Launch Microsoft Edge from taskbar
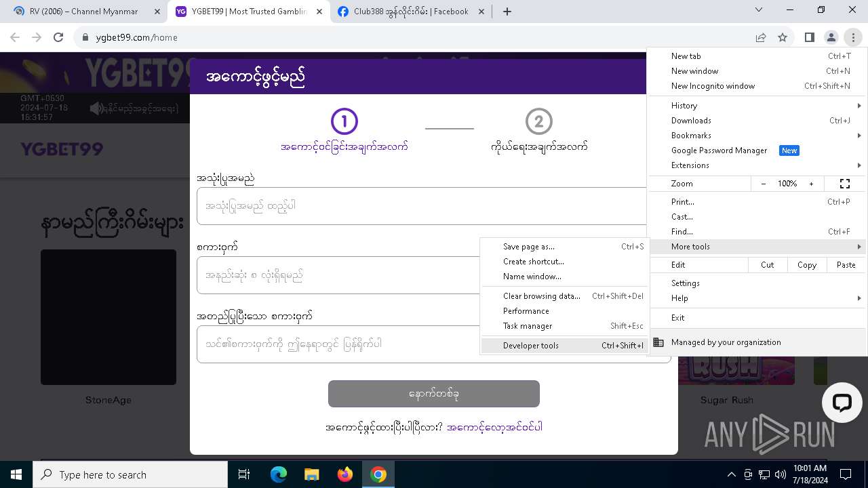The width and height of the screenshot is (868, 488). point(279,474)
